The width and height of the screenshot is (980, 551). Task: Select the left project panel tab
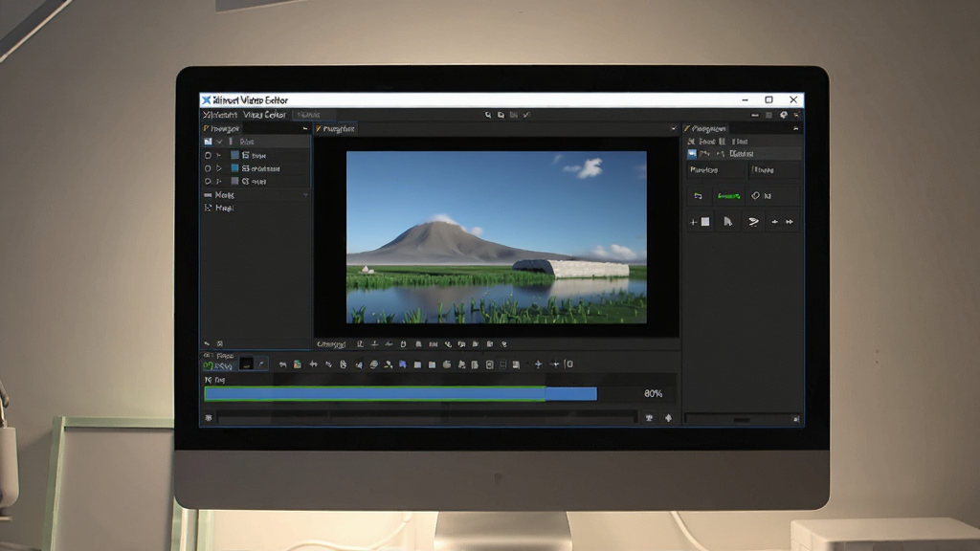[x=222, y=129]
